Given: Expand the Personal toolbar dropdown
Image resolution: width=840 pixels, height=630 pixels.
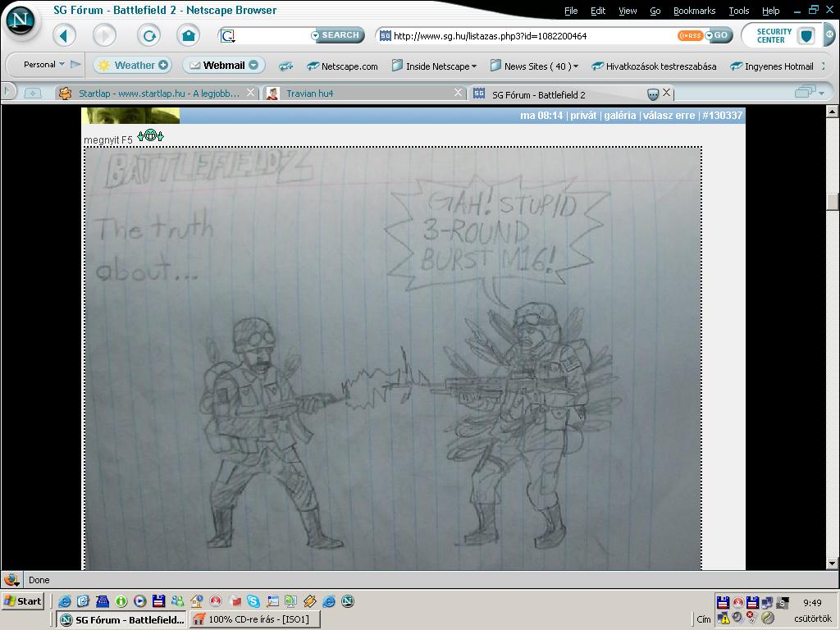Looking at the screenshot, I should 44,65.
